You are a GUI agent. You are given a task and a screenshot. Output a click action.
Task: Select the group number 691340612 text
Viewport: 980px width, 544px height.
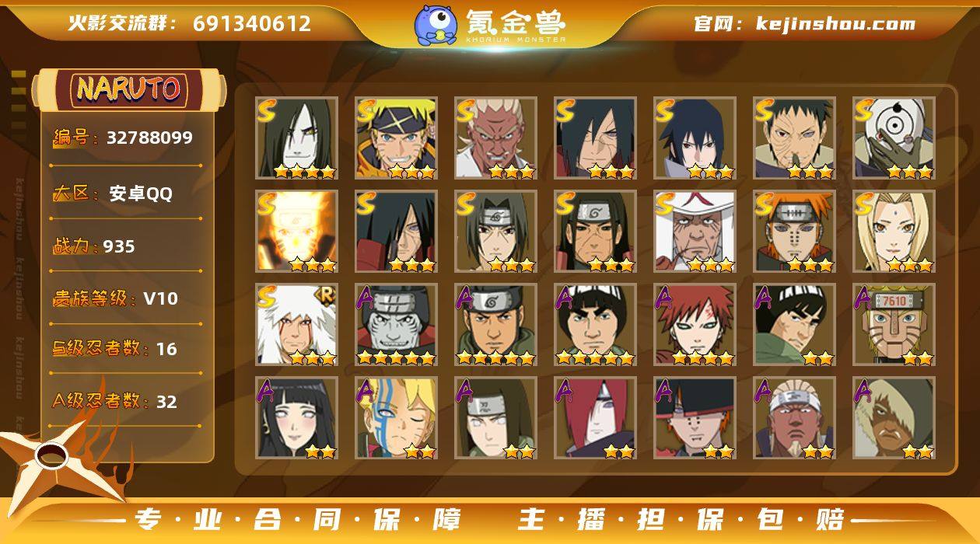tap(252, 23)
